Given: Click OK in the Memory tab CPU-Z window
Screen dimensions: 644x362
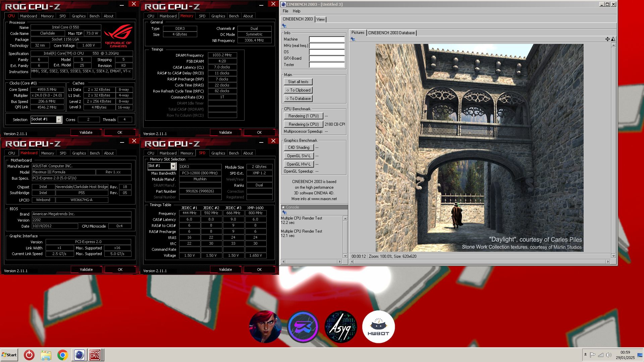Looking at the screenshot, I should (x=259, y=132).
